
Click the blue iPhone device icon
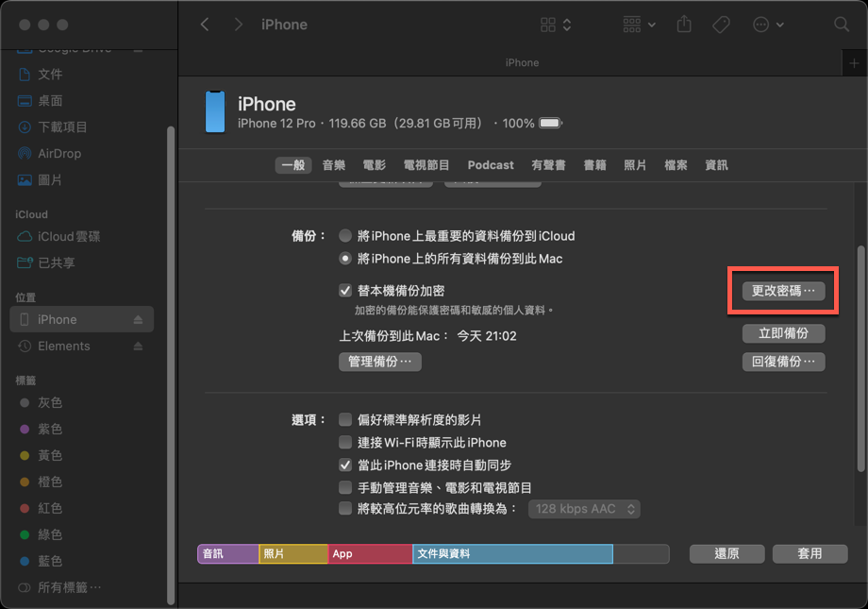pos(215,112)
